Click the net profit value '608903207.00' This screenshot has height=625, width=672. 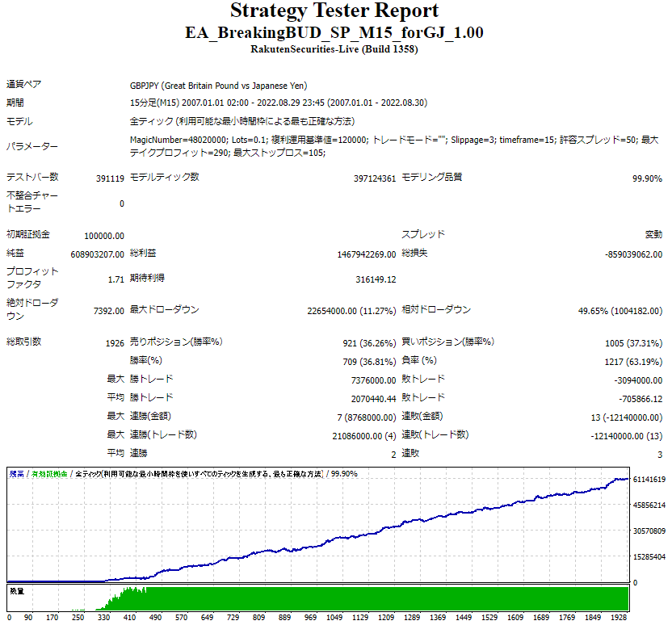(x=97, y=254)
